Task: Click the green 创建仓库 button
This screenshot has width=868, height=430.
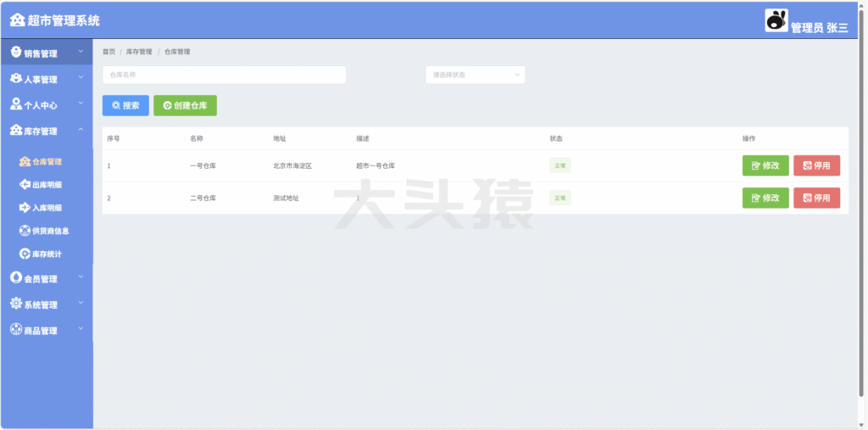Action: pos(185,105)
